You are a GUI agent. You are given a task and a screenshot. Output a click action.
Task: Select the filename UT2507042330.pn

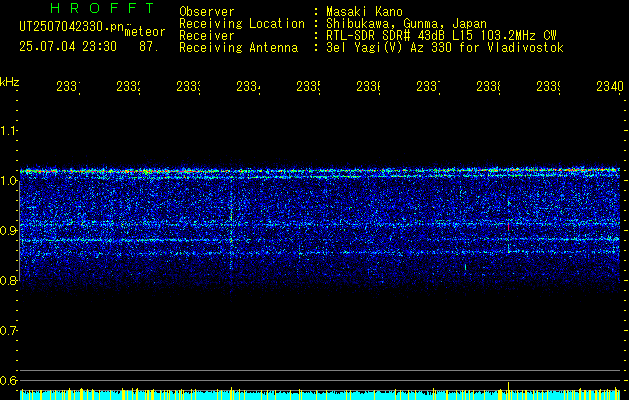[72, 27]
